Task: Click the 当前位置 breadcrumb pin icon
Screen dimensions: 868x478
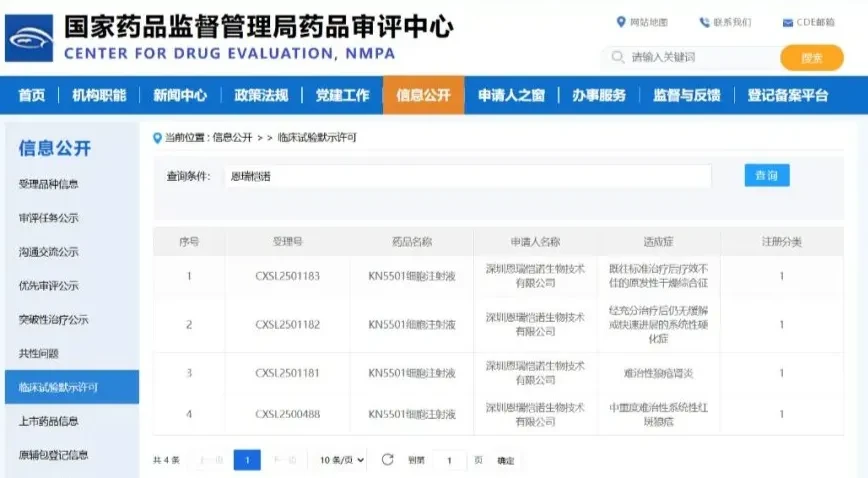Action: pyautogui.click(x=157, y=138)
